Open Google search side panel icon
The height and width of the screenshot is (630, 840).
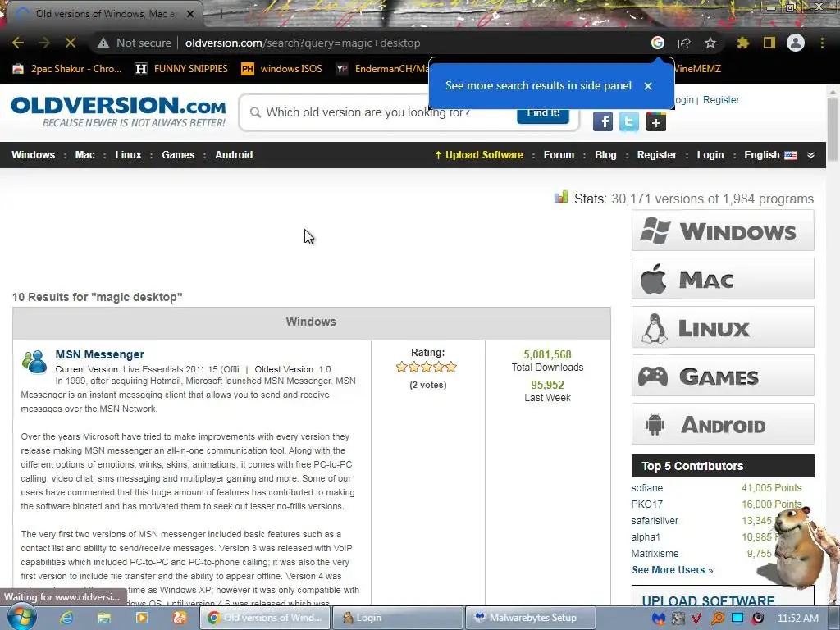(658, 43)
